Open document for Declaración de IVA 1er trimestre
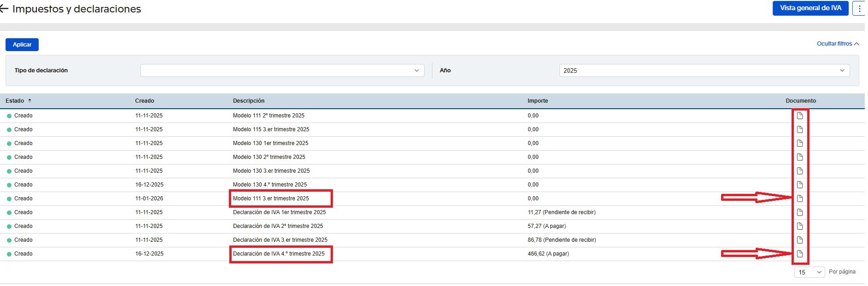The width and height of the screenshot is (868, 286). click(800, 212)
